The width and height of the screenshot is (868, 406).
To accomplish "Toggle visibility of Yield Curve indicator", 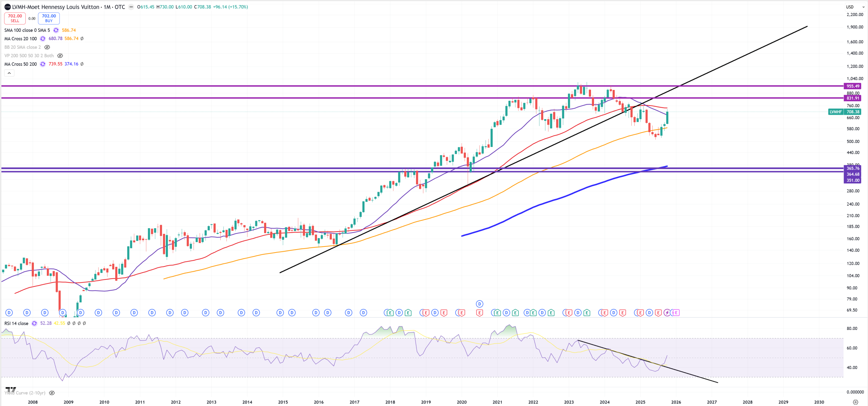I will [52, 393].
